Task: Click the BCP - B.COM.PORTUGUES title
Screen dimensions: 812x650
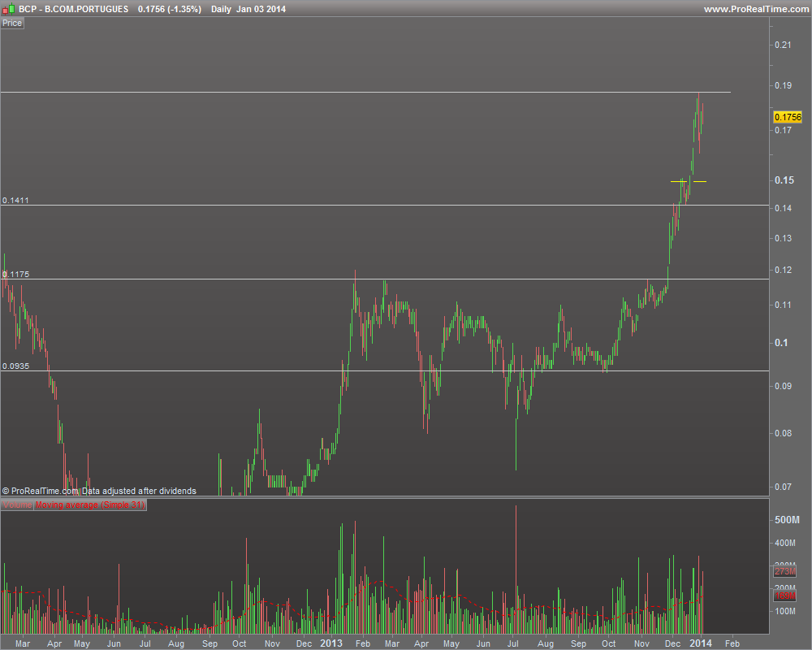Action: click(74, 9)
